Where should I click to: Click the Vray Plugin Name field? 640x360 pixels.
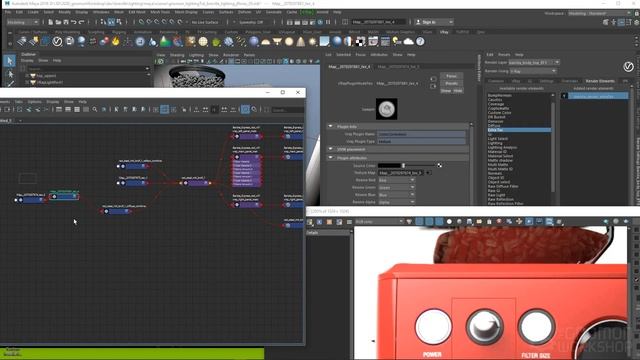click(x=421, y=134)
